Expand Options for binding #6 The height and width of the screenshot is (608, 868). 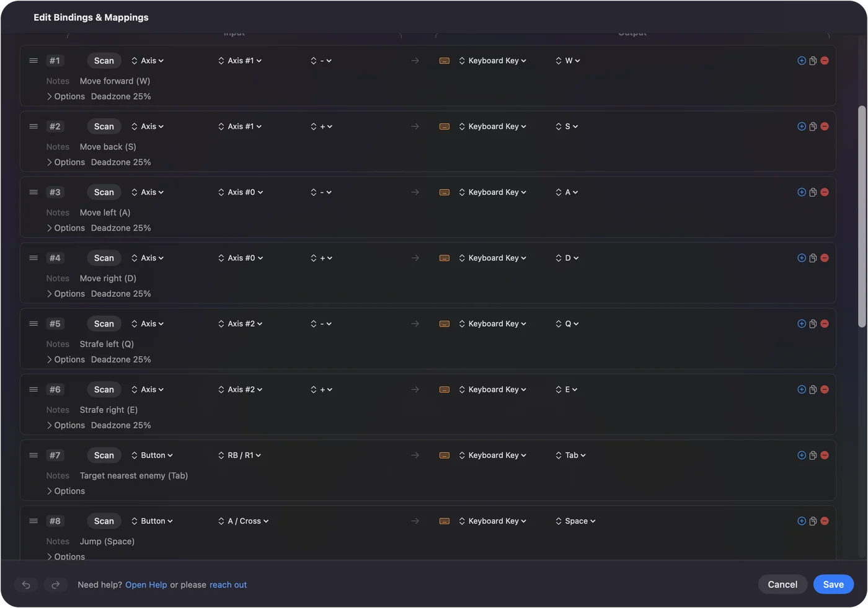point(66,425)
